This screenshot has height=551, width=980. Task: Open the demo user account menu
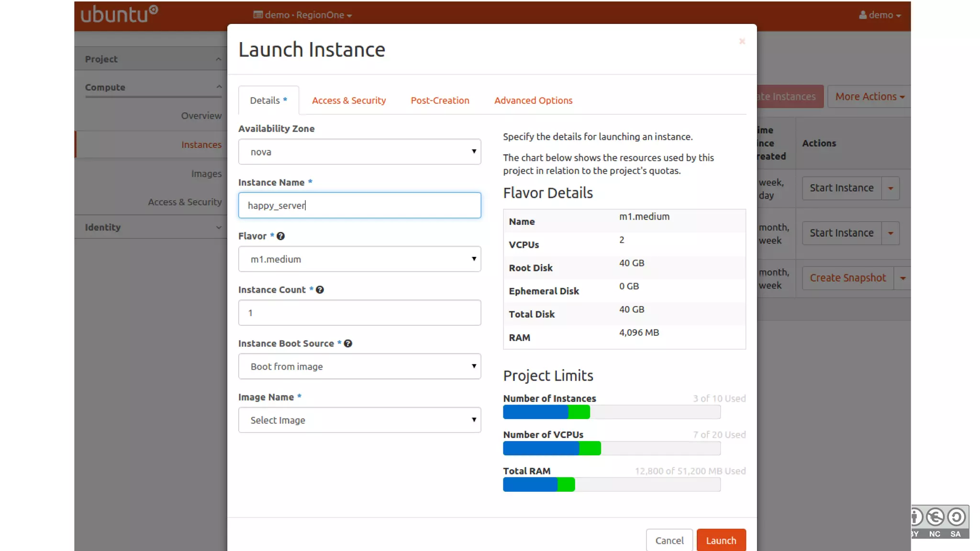880,15
